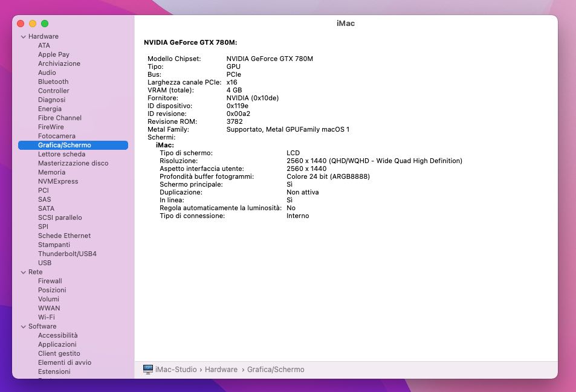Image resolution: width=576 pixels, height=392 pixels.
Task: Click Hardware in the path bar
Action: pos(221,370)
